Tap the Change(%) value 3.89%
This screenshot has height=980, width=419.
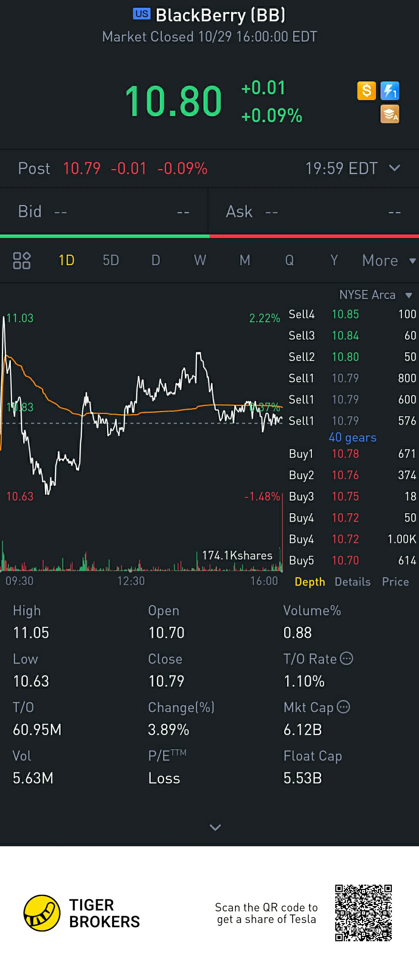click(x=169, y=730)
